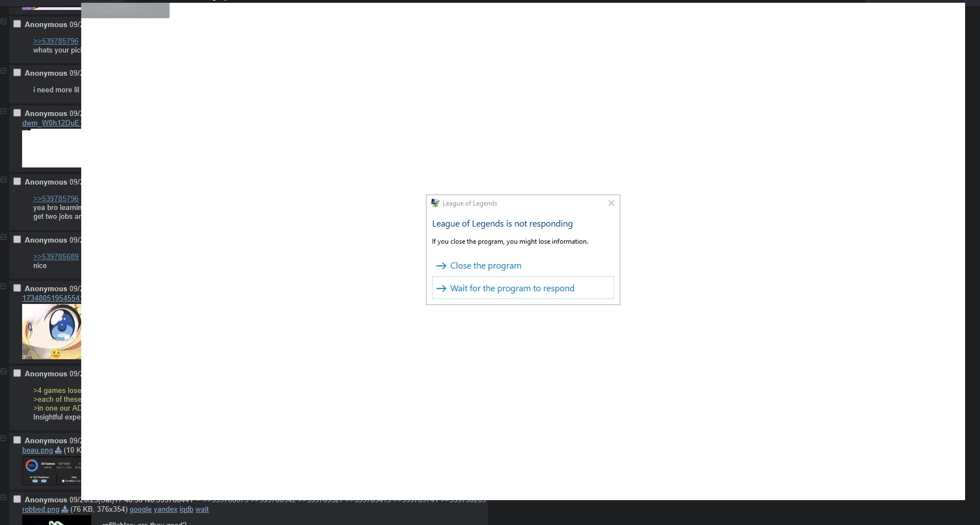Collapse the 'i need more lil' post
The height and width of the screenshot is (525, 980).
3,71
